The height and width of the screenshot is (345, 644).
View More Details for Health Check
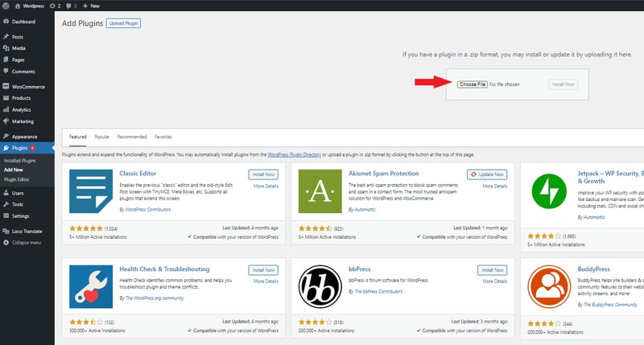[266, 281]
